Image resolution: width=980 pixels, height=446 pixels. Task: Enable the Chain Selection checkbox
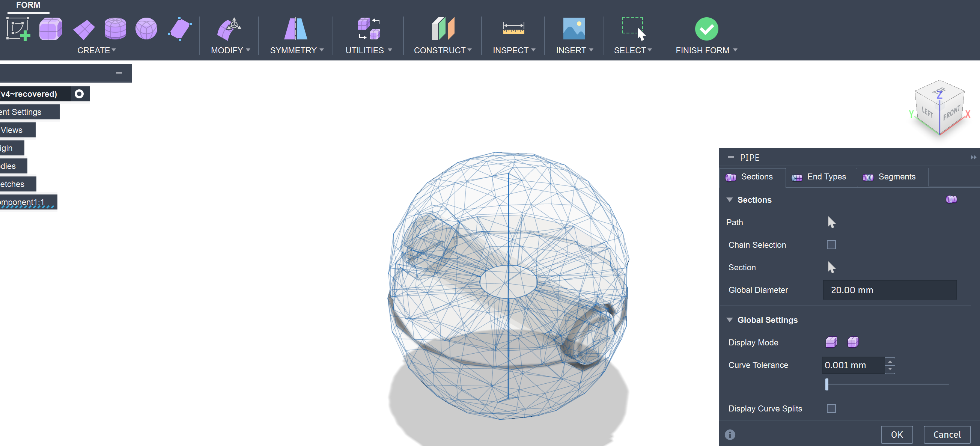pos(831,245)
